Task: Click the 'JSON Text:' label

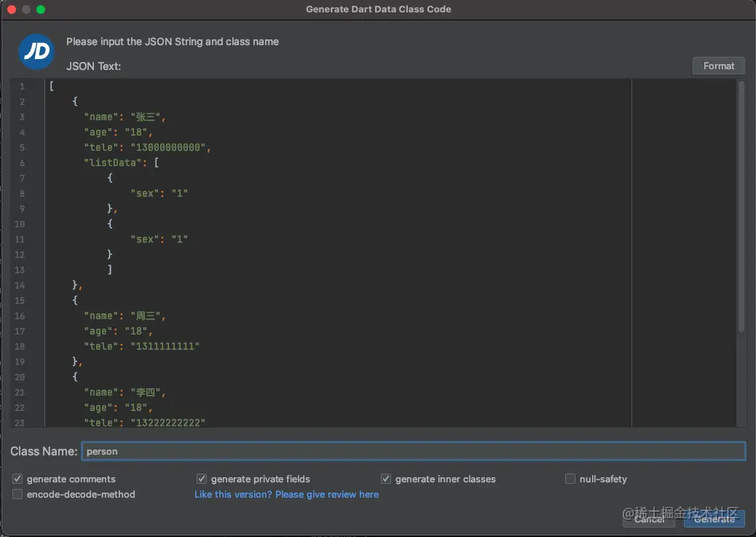Action: (93, 66)
